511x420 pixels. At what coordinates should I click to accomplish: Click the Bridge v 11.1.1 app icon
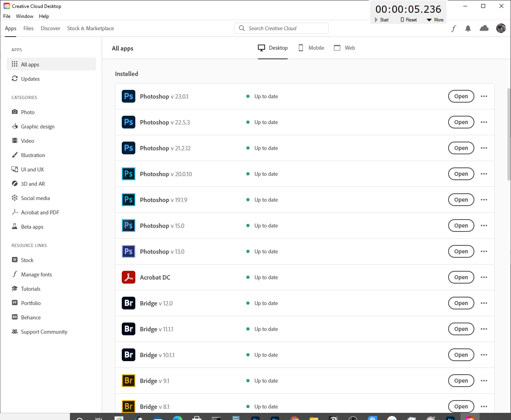[129, 329]
